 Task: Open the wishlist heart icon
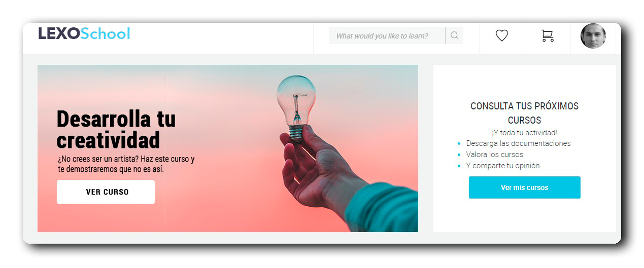501,36
